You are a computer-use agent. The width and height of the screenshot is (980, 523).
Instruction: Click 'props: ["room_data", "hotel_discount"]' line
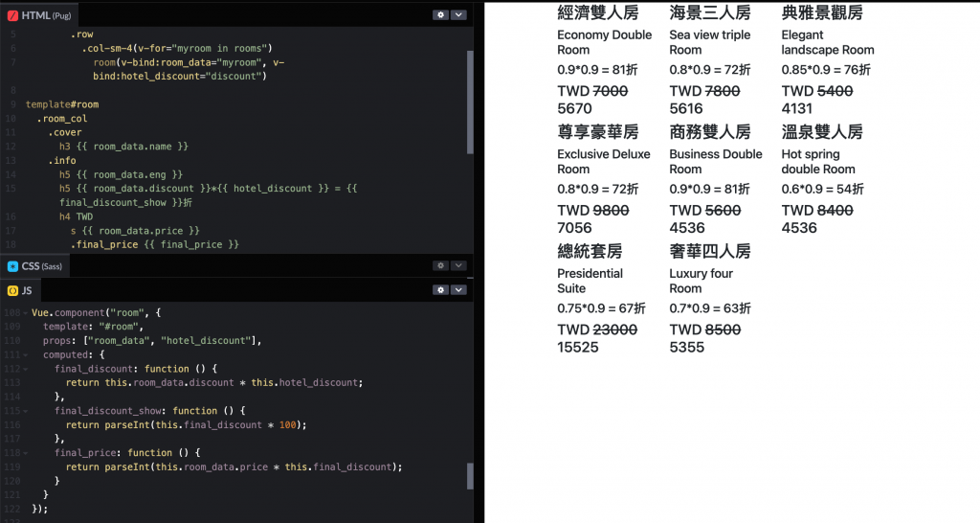(152, 341)
